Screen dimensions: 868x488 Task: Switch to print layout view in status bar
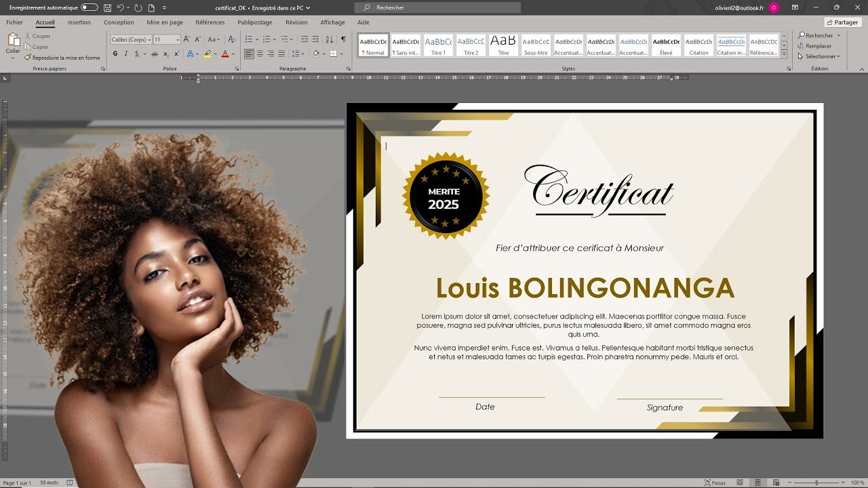pyautogui.click(x=757, y=483)
